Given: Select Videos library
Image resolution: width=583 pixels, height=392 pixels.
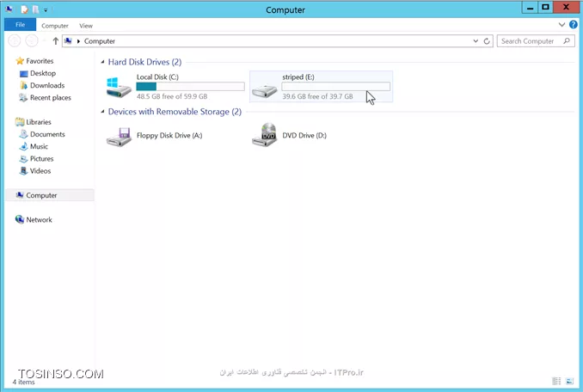Looking at the screenshot, I should click(x=40, y=171).
